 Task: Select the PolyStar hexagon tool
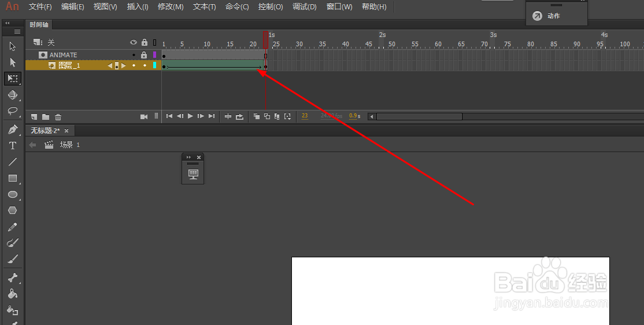(12, 210)
